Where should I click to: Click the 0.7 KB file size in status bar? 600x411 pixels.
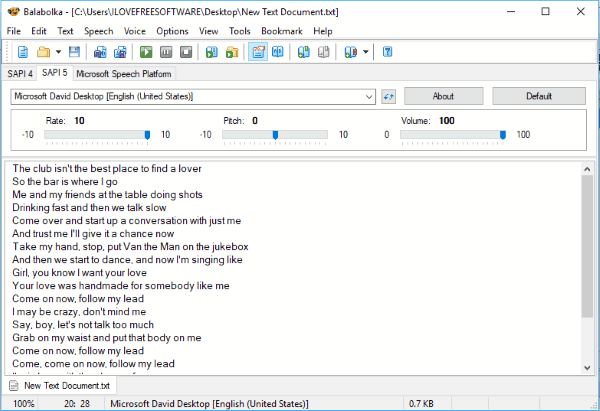tap(421, 404)
